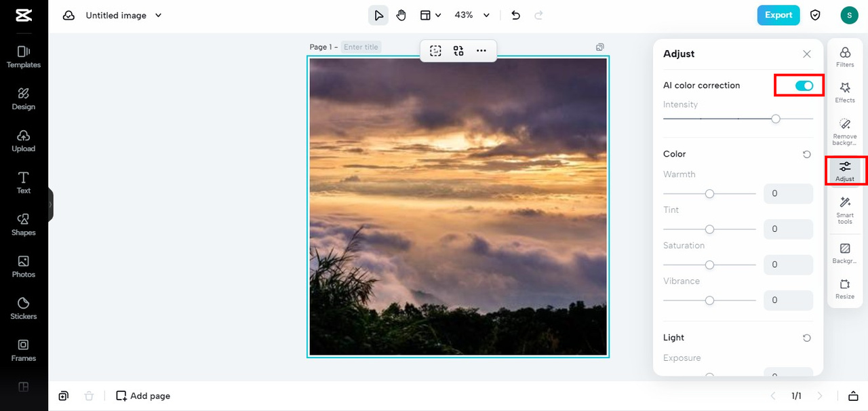Image resolution: width=868 pixels, height=411 pixels.
Task: Open Effects in right toolbar
Action: tap(845, 92)
